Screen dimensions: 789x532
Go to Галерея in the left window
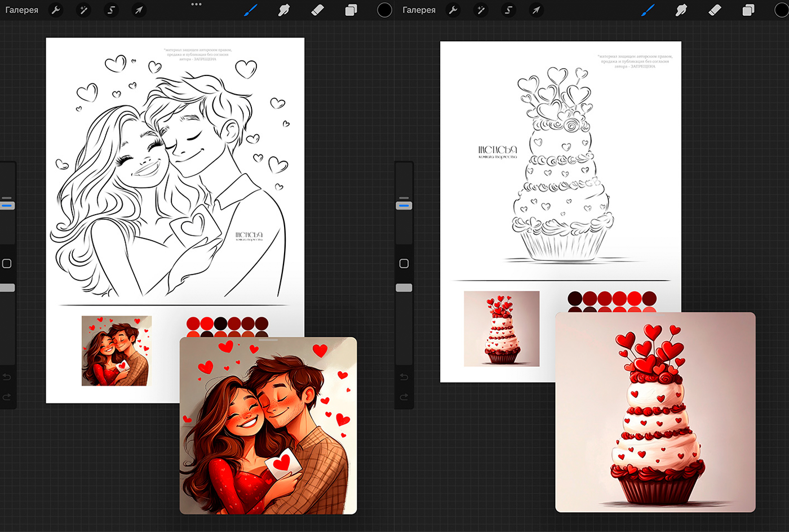pos(22,10)
